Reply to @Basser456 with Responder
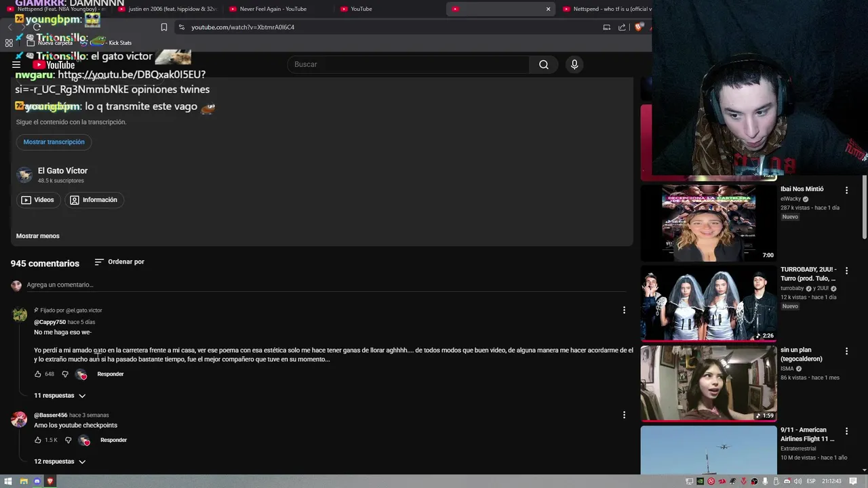868x488 pixels. pos(113,440)
